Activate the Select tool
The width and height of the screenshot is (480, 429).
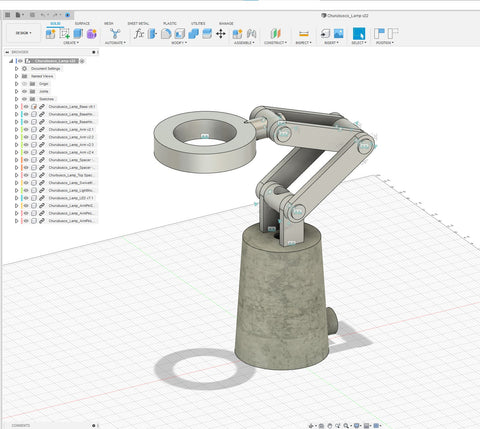tap(359, 33)
